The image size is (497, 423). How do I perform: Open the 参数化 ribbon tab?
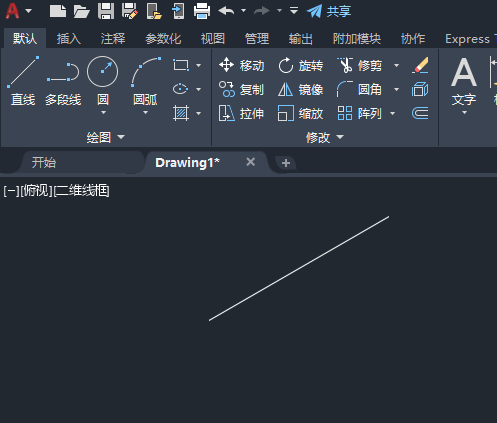coord(163,39)
